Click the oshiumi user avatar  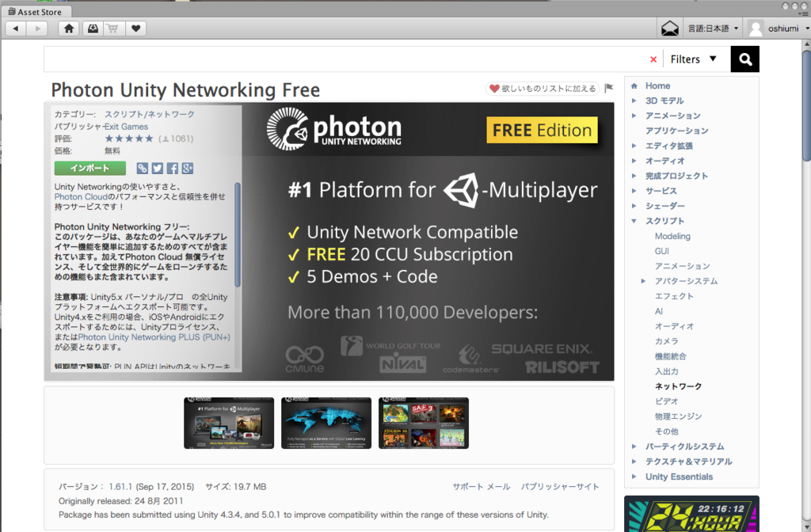click(x=756, y=28)
